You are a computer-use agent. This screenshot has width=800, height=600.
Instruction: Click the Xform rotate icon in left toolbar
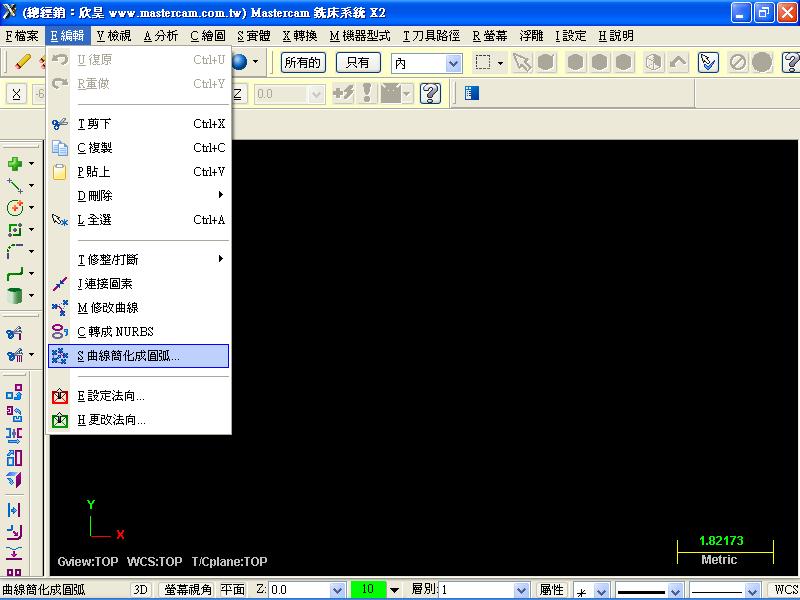click(x=14, y=414)
